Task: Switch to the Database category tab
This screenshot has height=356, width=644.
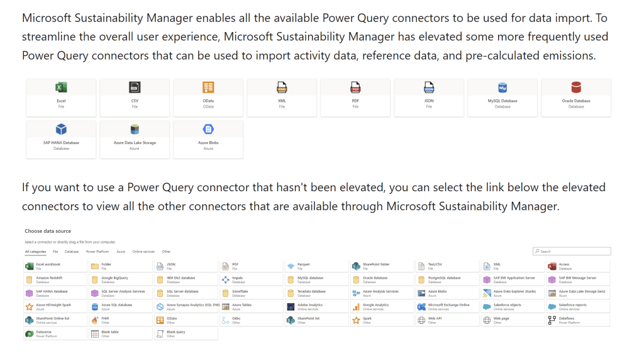Action: pyautogui.click(x=72, y=252)
